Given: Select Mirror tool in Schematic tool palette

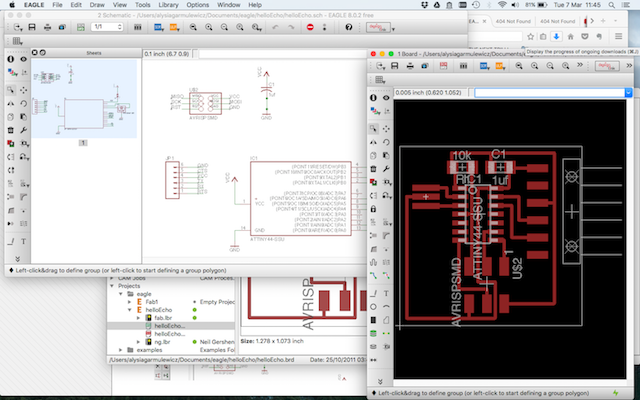Looking at the screenshot, I should pos(11,104).
